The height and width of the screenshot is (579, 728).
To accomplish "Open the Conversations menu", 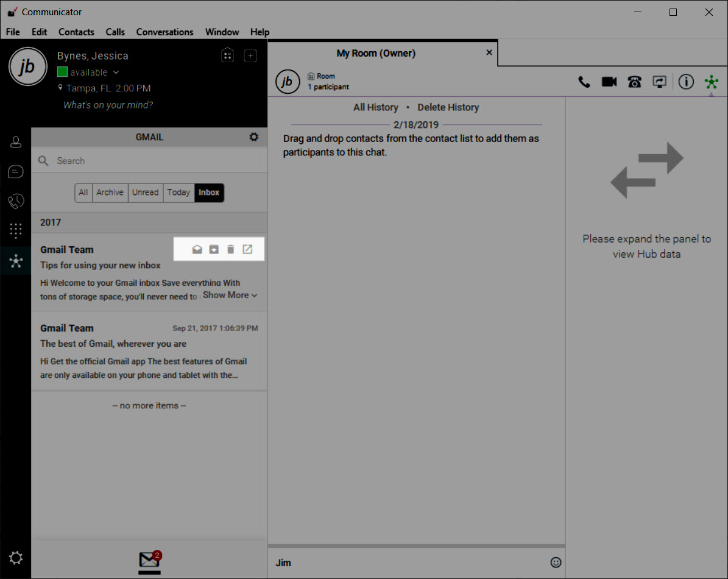I will click(164, 32).
